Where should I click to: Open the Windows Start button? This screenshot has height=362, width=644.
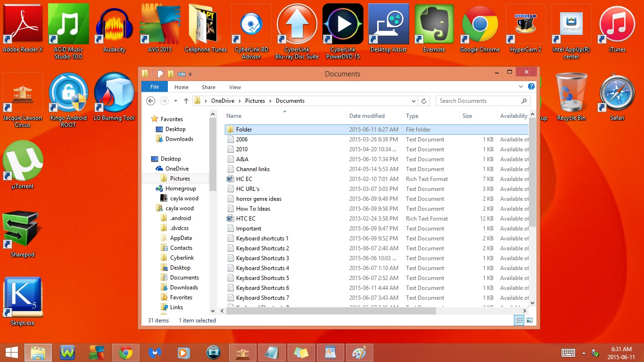(12, 353)
